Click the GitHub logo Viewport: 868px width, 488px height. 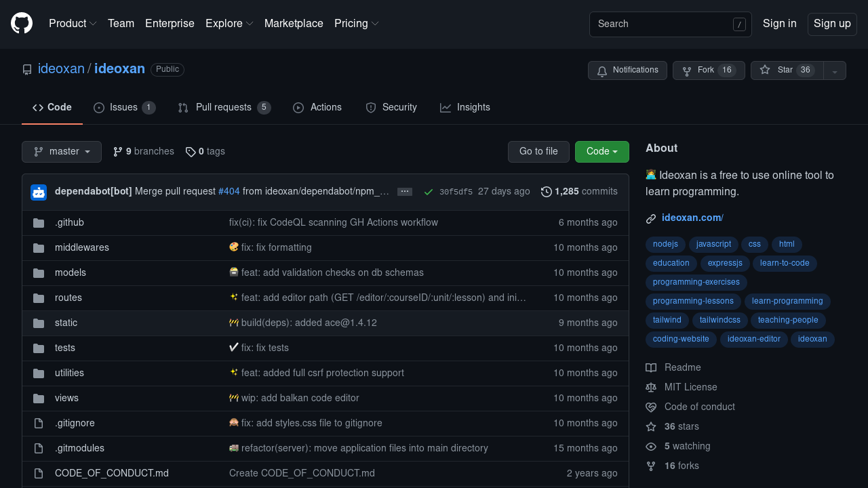click(21, 24)
